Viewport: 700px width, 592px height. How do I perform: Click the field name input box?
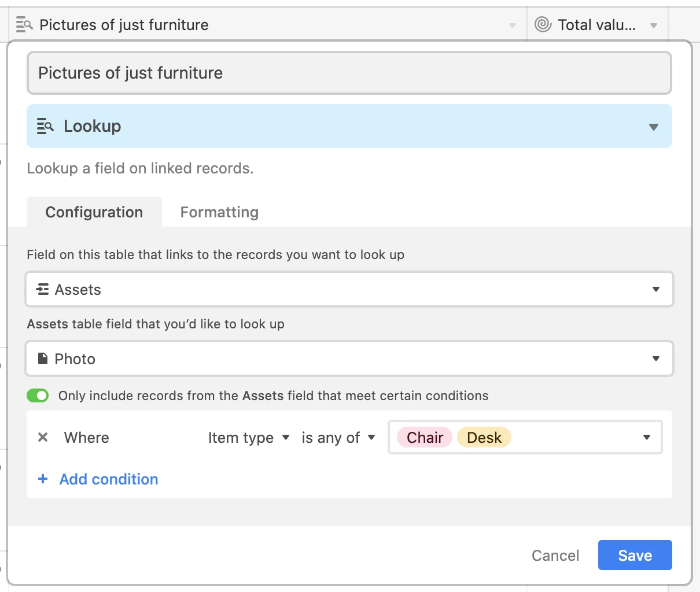[349, 73]
